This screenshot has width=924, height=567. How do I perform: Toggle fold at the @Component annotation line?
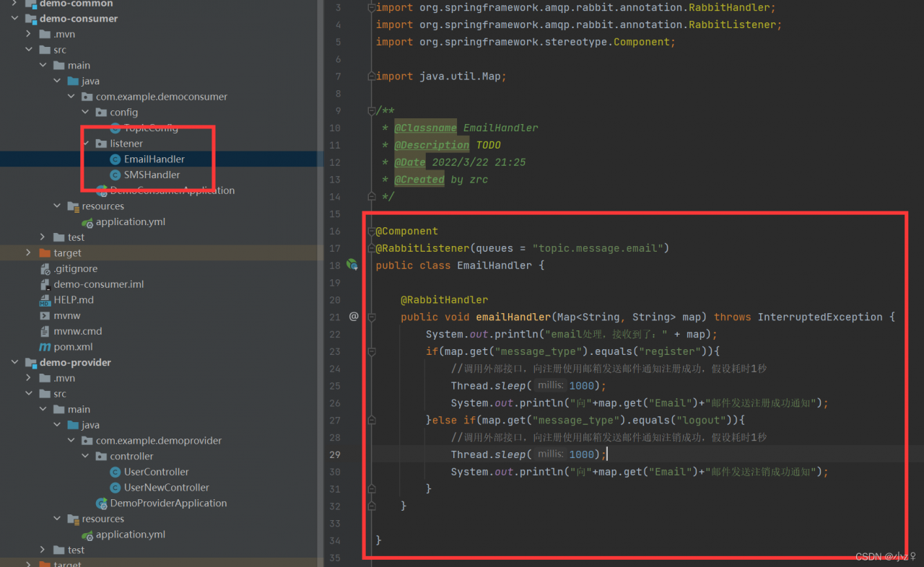(371, 231)
